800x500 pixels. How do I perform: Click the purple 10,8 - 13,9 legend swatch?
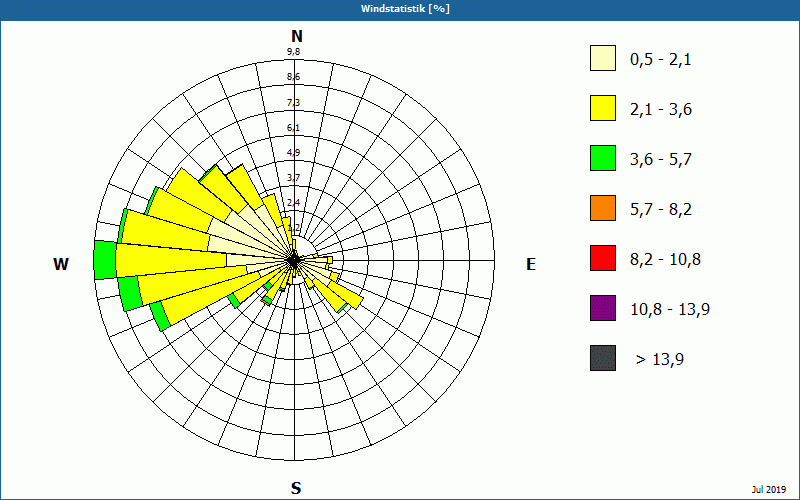click(603, 308)
